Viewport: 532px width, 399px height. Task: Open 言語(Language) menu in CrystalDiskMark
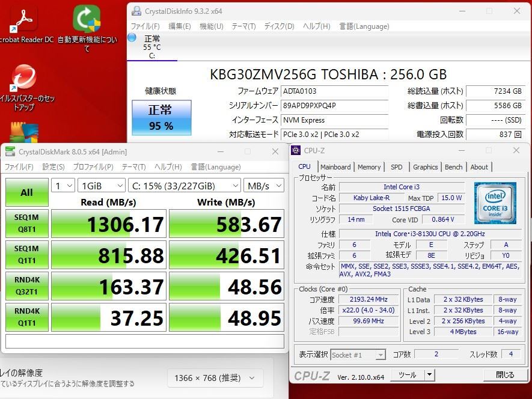[215, 167]
